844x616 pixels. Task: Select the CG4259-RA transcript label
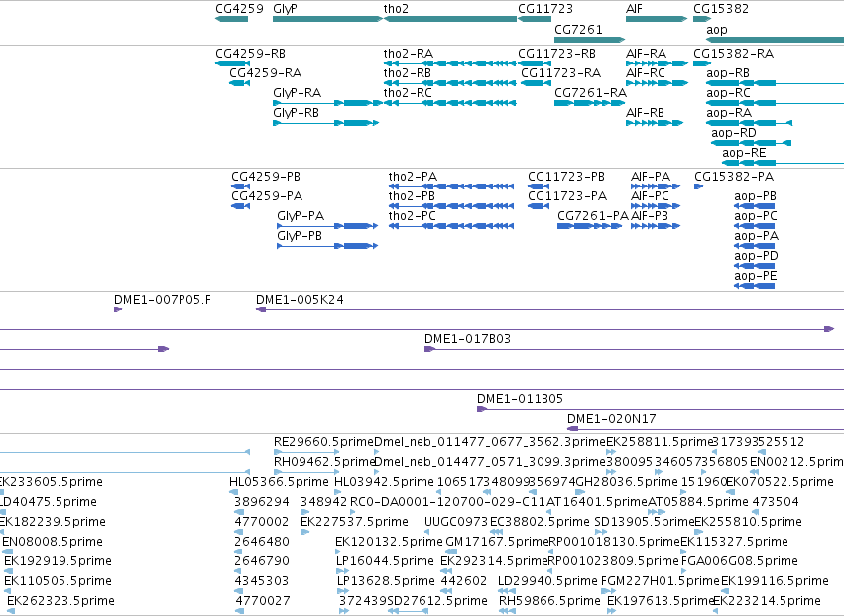pos(266,73)
